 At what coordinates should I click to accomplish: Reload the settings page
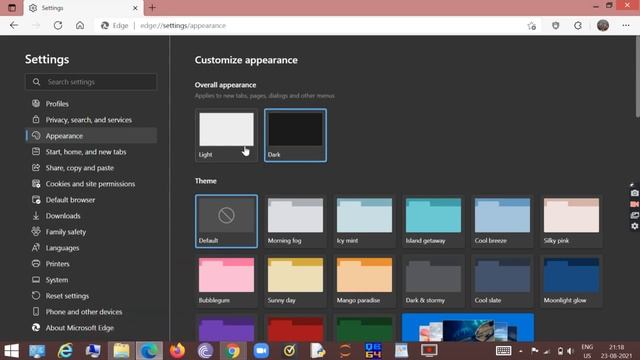(58, 25)
